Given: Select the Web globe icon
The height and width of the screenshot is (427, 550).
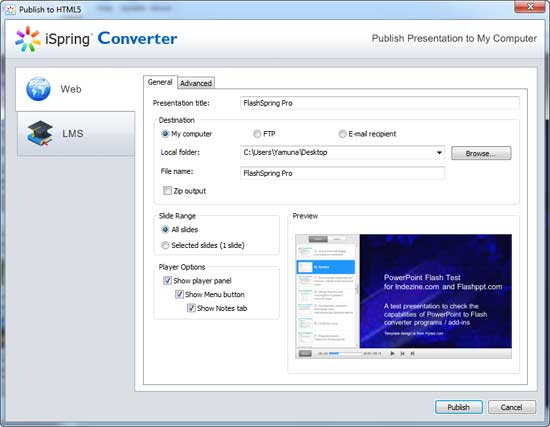Looking at the screenshot, I should pos(38,89).
